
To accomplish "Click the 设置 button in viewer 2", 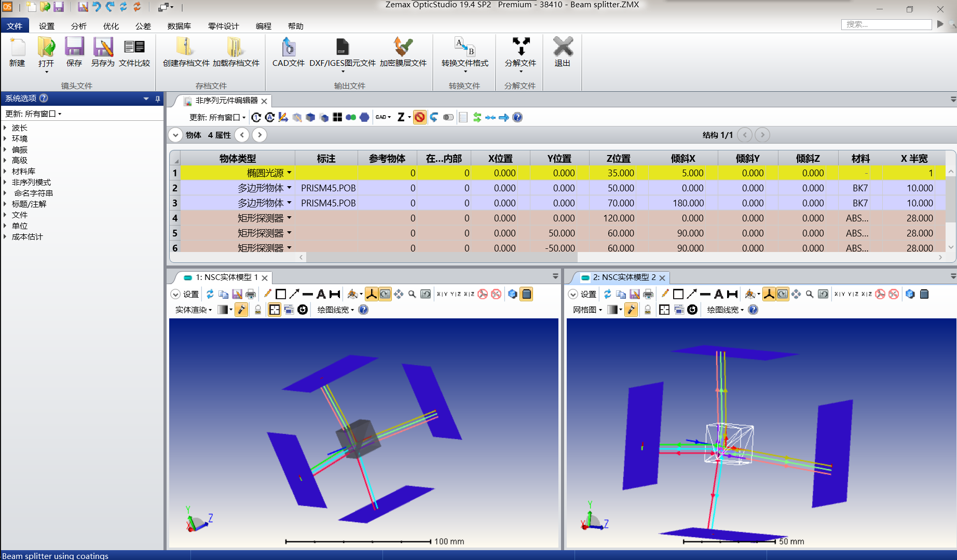I will [x=589, y=294].
